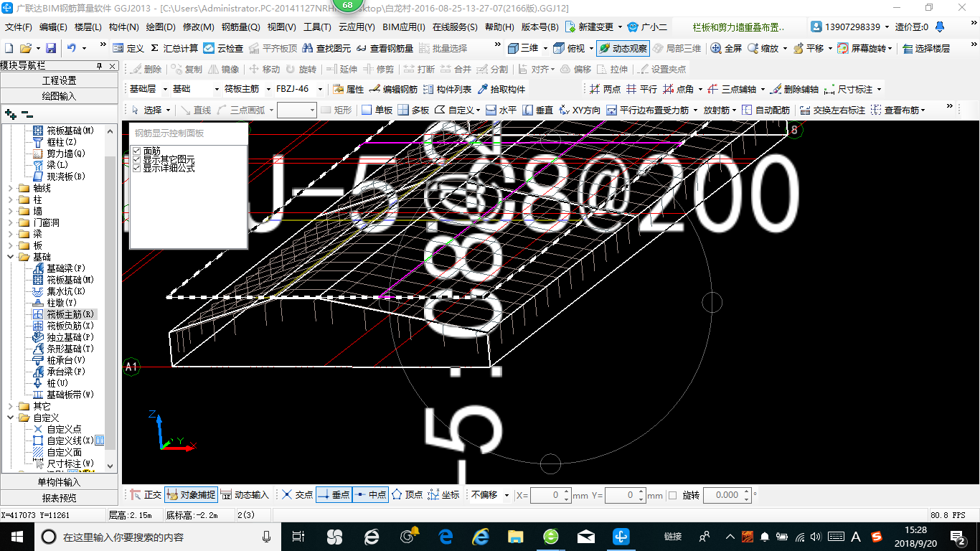Toggle 垂点 perpendicular snap
Viewport: 980px width, 551px height.
(x=334, y=495)
